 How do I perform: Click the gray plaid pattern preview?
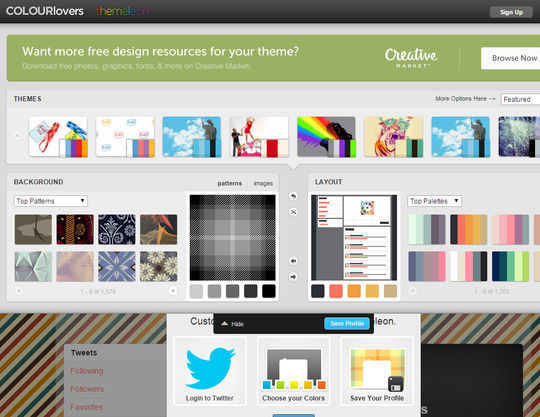point(232,238)
